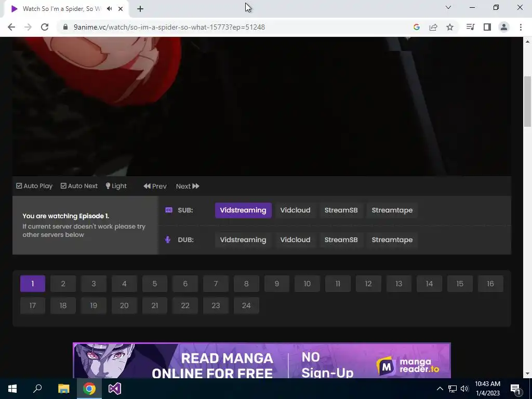Open the Read Manga Online banner ad
The image size is (532, 399).
pyautogui.click(x=262, y=361)
